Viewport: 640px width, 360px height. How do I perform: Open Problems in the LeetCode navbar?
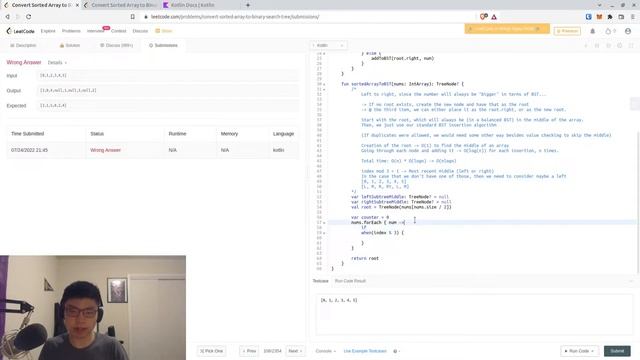(x=71, y=31)
